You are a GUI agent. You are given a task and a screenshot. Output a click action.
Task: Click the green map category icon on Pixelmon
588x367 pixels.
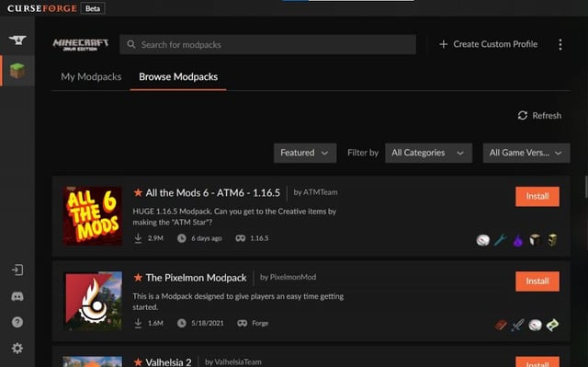point(552,325)
